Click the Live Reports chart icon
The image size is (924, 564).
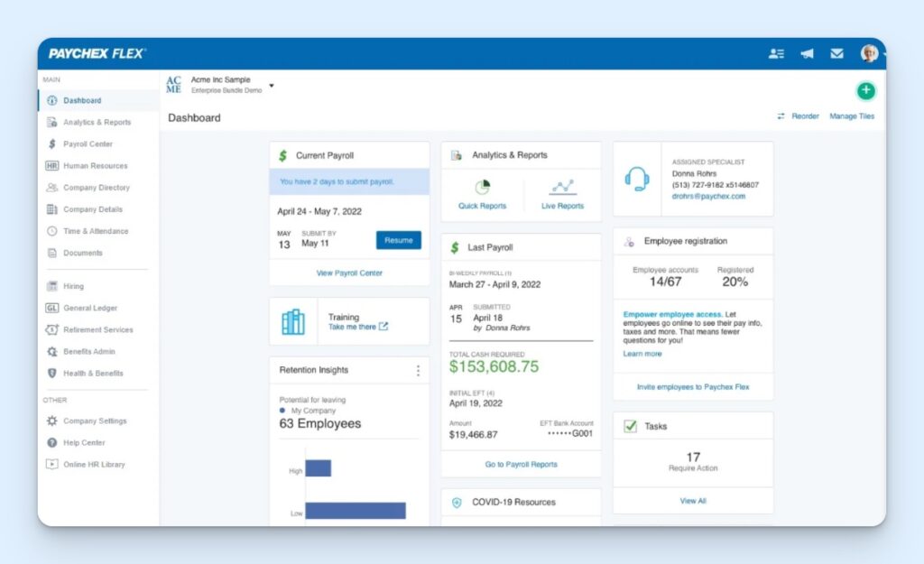click(562, 188)
